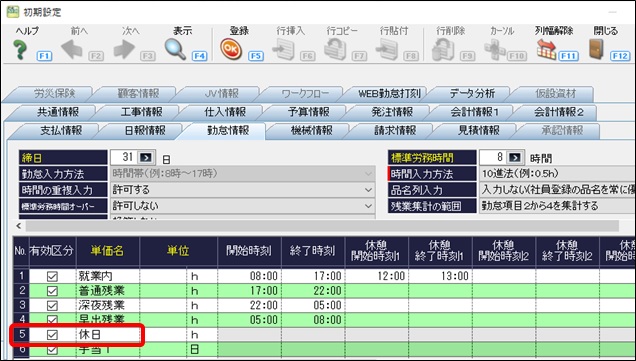Open the 残業集計の範囲 combo box

pyautogui.click(x=557, y=206)
